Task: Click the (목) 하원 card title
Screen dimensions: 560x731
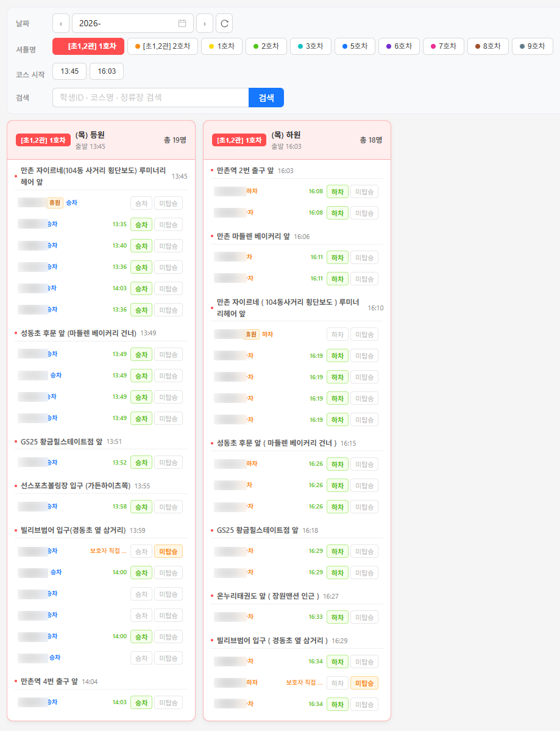Action: tap(286, 135)
